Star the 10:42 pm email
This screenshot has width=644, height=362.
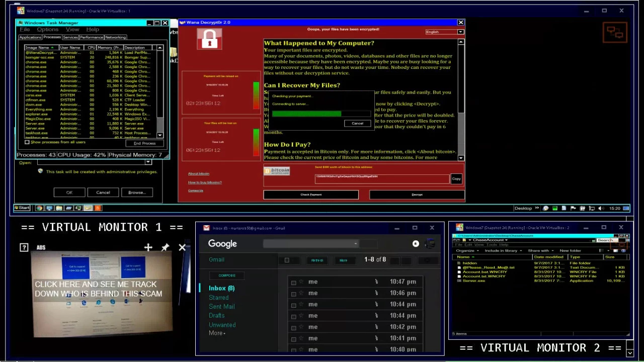point(301,327)
